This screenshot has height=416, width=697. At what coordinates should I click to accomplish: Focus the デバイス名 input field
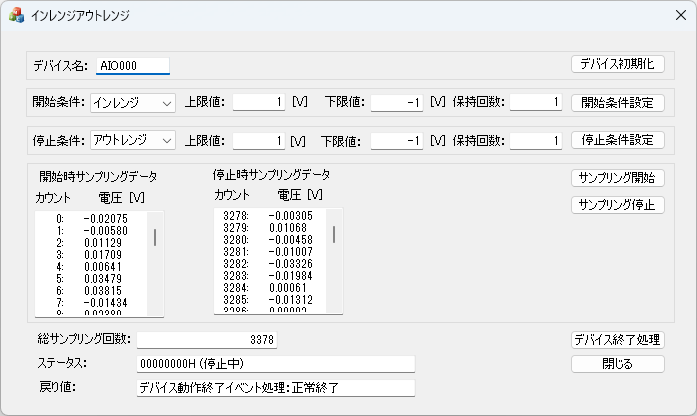coord(133,66)
